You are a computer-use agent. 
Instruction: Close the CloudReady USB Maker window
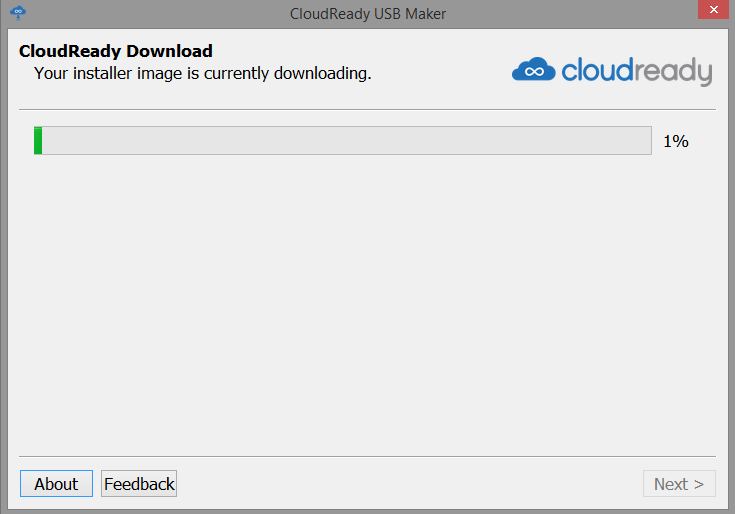tap(710, 10)
